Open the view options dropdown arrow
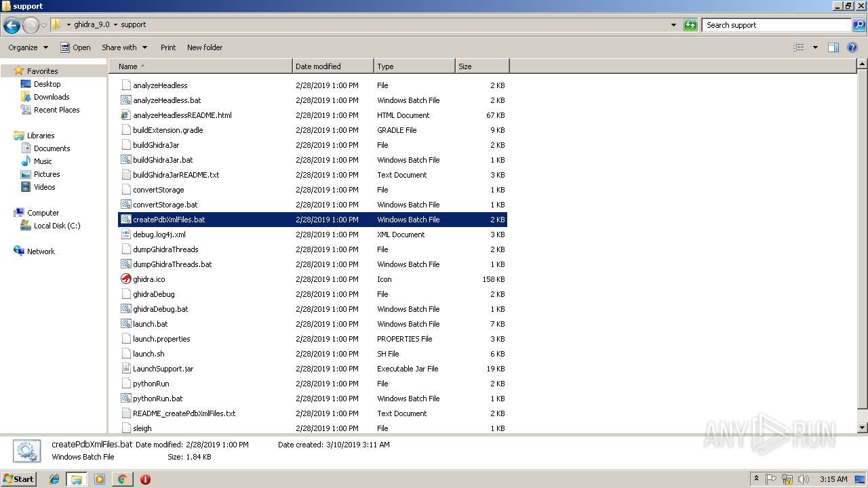 (x=815, y=47)
